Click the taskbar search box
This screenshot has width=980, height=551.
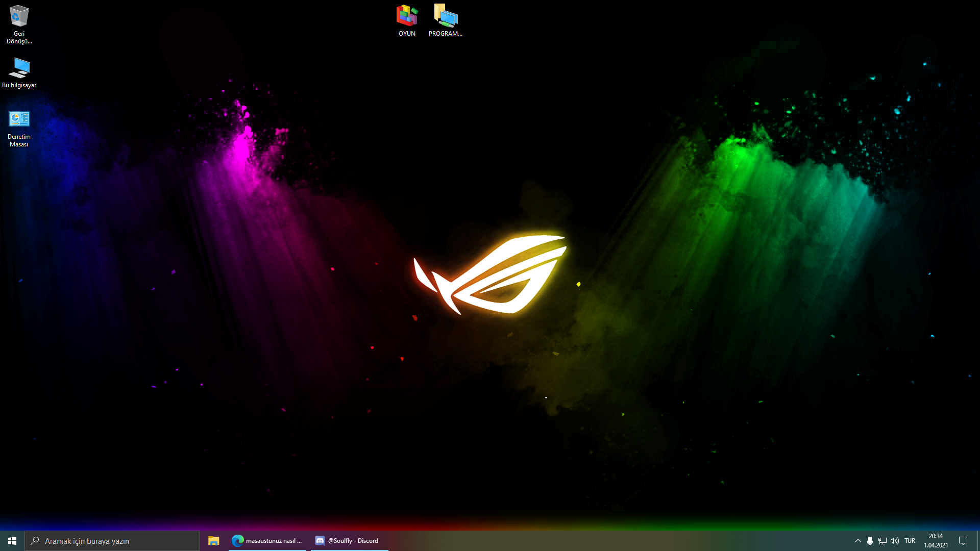tap(112, 541)
